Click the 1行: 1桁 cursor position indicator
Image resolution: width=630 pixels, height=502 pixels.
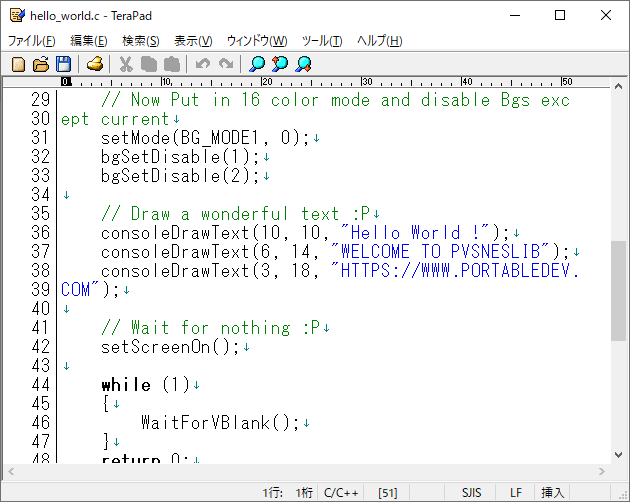click(287, 493)
